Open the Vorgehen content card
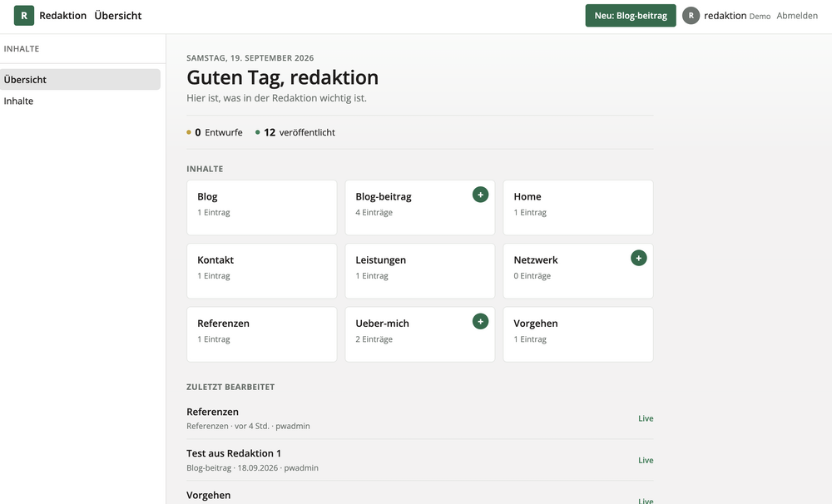The width and height of the screenshot is (832, 504). [x=578, y=334]
